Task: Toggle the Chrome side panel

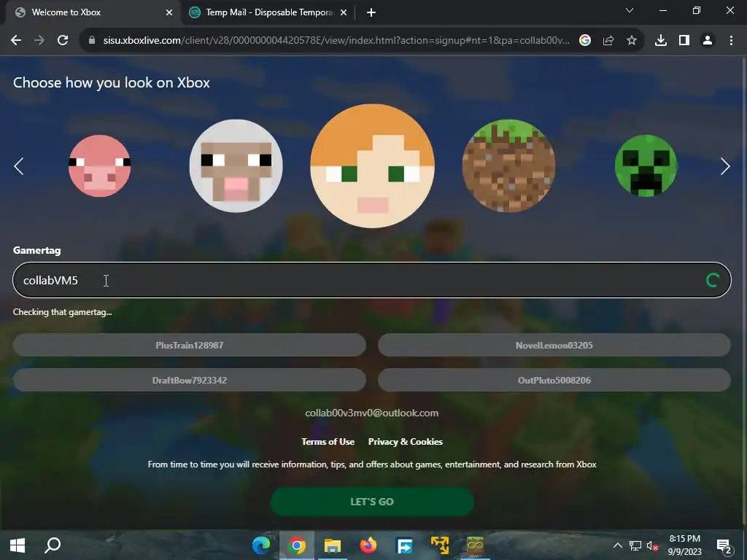Action: pos(684,41)
